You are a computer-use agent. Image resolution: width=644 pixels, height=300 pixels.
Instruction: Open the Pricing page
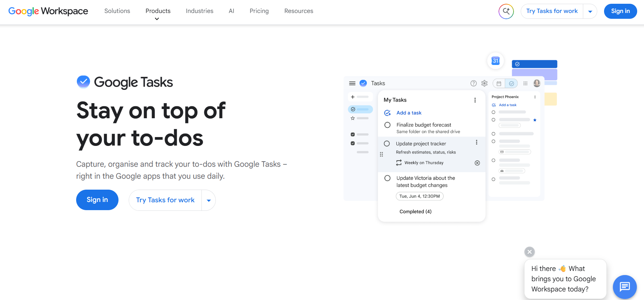(259, 11)
